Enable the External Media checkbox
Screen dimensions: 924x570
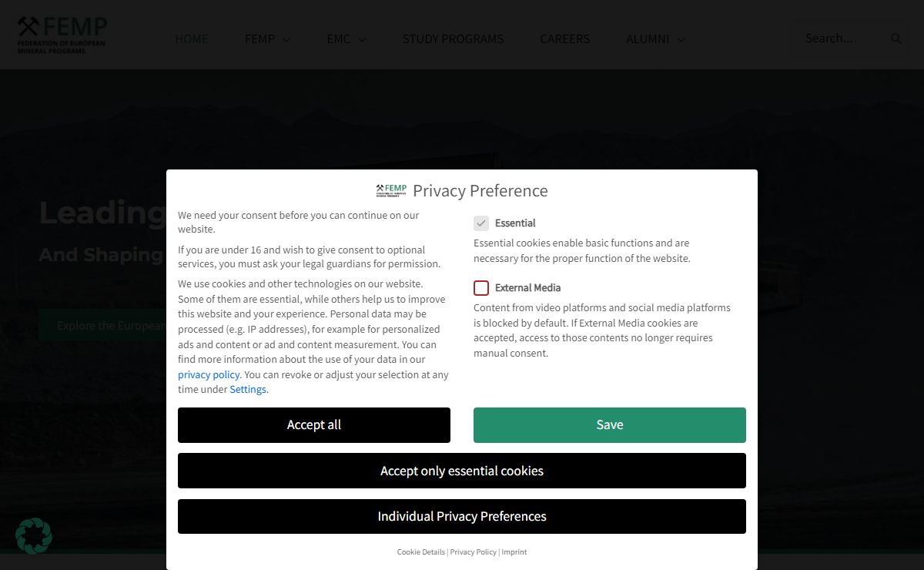coord(481,288)
